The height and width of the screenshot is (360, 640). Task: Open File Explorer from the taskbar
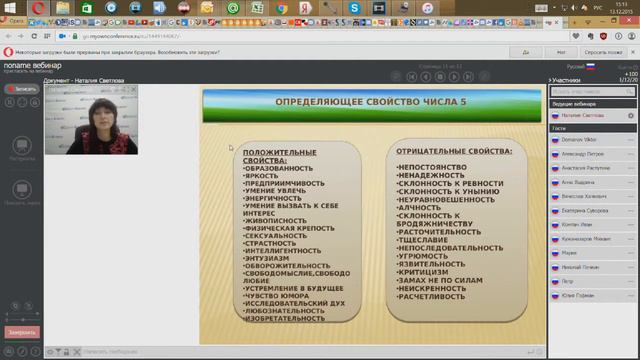[62, 8]
